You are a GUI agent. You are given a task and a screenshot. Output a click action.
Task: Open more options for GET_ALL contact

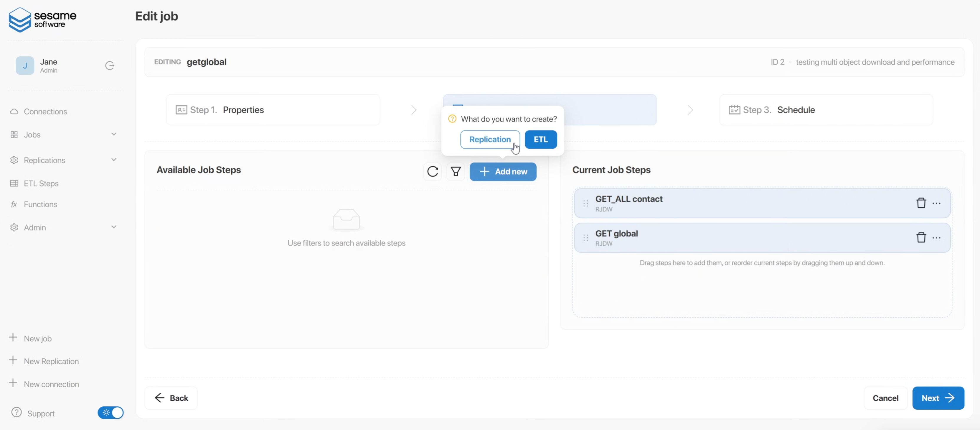(x=937, y=203)
